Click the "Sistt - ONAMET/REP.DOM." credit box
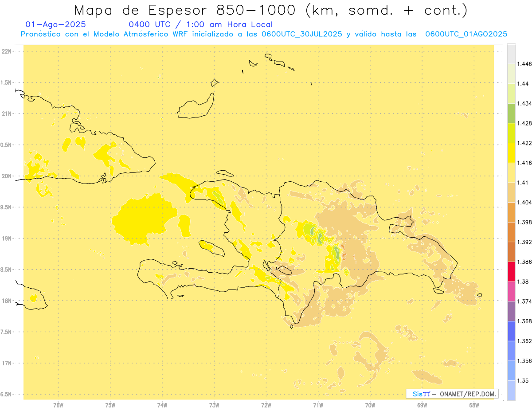Screen dimensions: 532x411 (452, 394)
